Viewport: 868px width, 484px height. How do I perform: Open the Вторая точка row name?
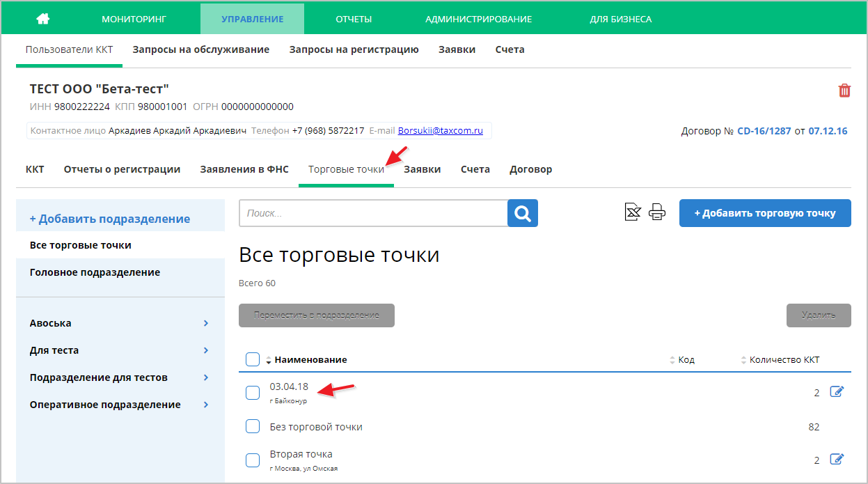[x=301, y=454]
